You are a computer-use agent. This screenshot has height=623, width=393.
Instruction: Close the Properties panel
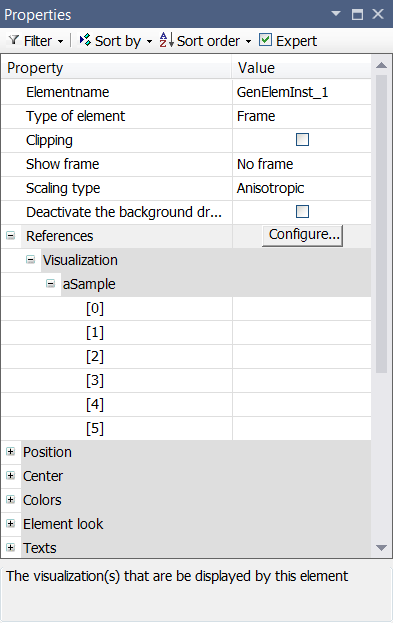tap(378, 14)
